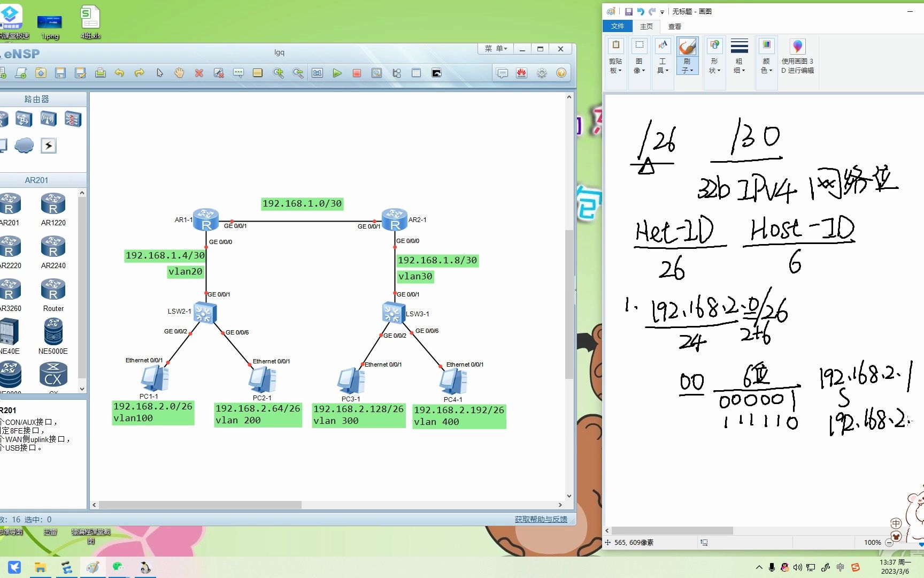Screen dimensions: 924x578
Task: Open the 文件 menu in Paint
Action: coord(618,26)
